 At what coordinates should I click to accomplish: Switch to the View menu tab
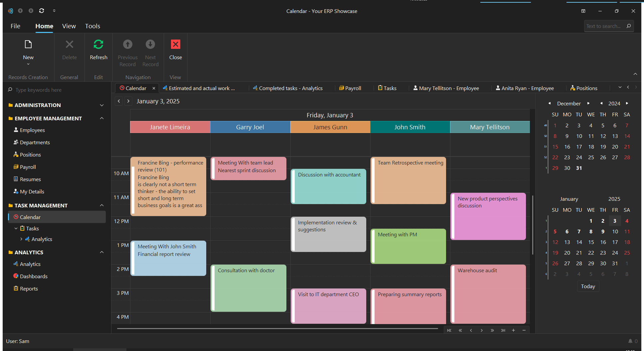[69, 26]
